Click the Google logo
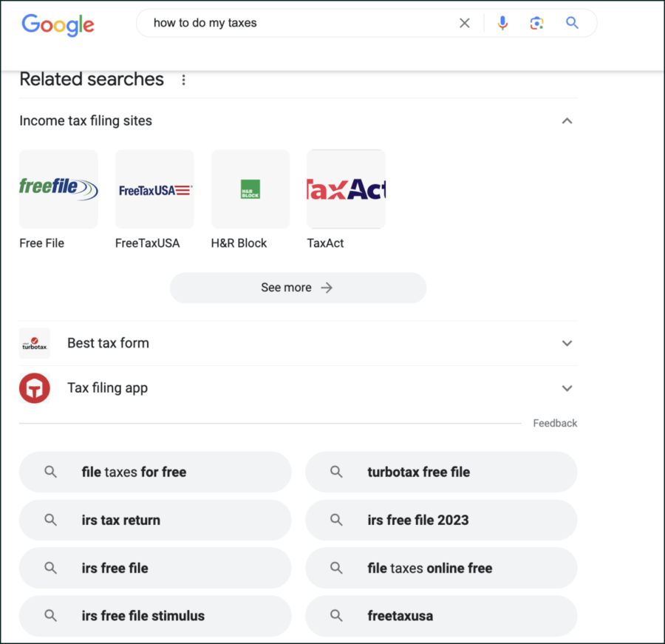 58,24
